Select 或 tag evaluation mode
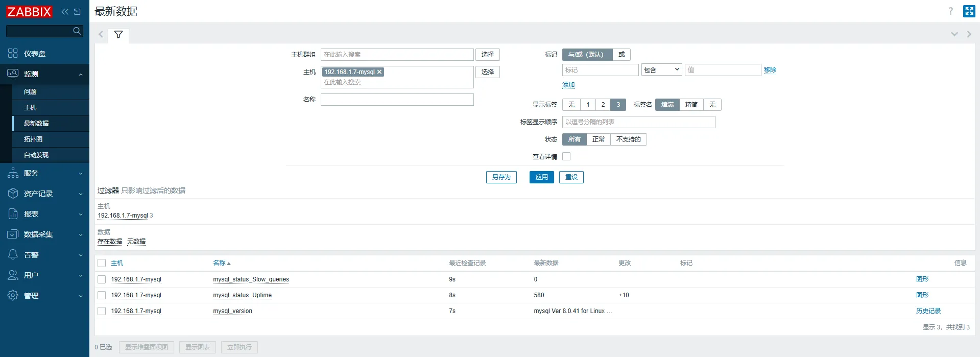 (x=622, y=55)
